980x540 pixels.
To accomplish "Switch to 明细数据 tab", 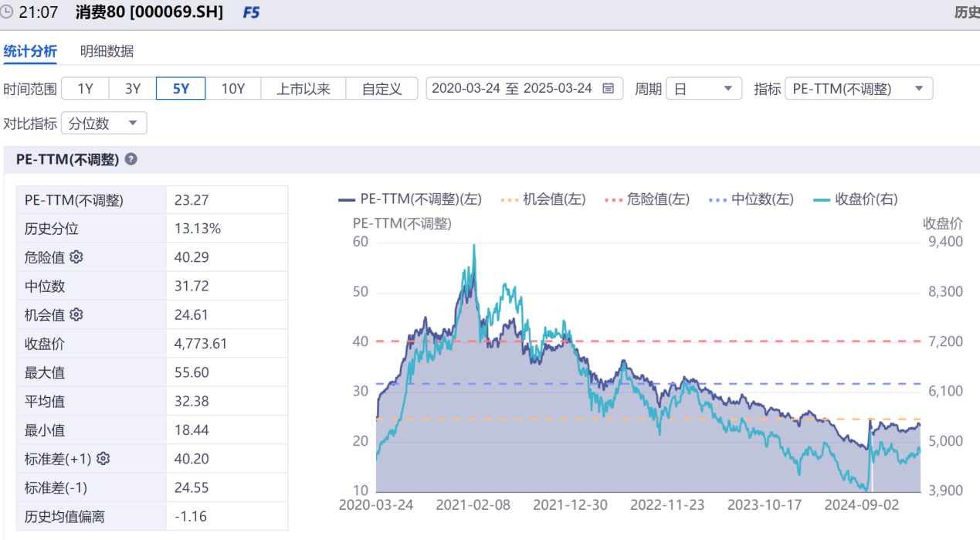I will pos(107,52).
